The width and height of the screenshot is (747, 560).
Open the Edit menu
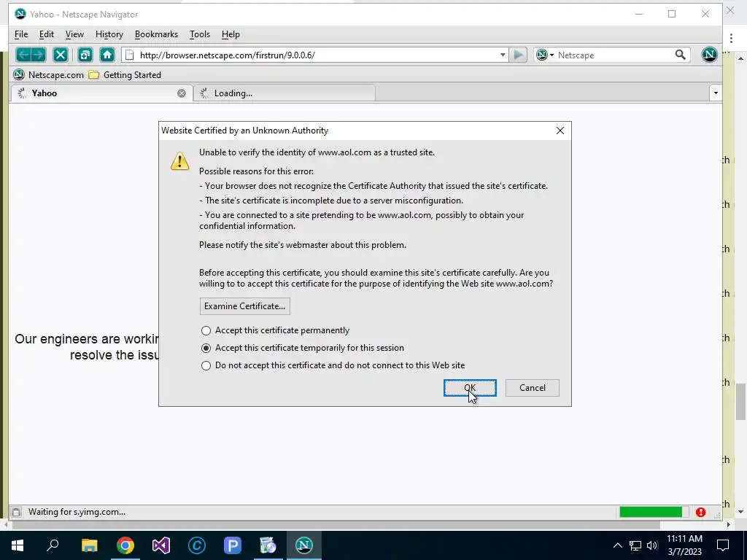pyautogui.click(x=46, y=34)
